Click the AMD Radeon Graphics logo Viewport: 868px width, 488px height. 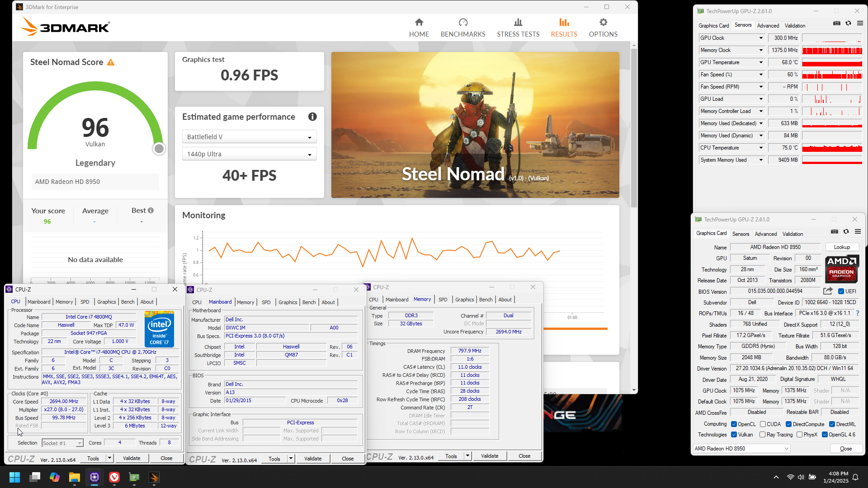tap(842, 269)
